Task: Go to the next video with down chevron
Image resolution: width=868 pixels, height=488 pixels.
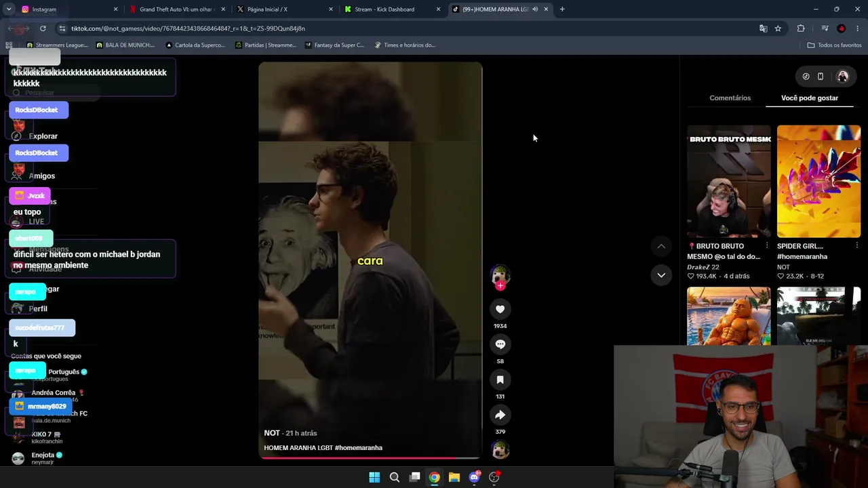Action: click(x=661, y=274)
